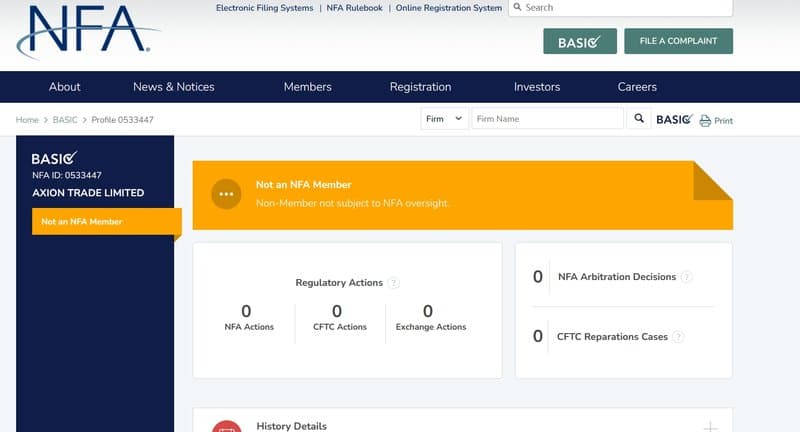Open the NFA Rulebook link
This screenshot has width=800, height=432.
click(x=355, y=8)
